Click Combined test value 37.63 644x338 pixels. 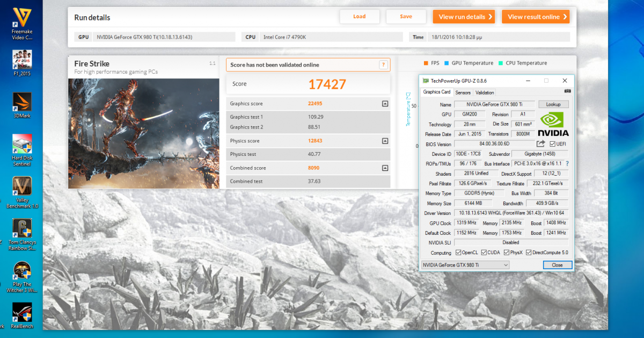314,181
